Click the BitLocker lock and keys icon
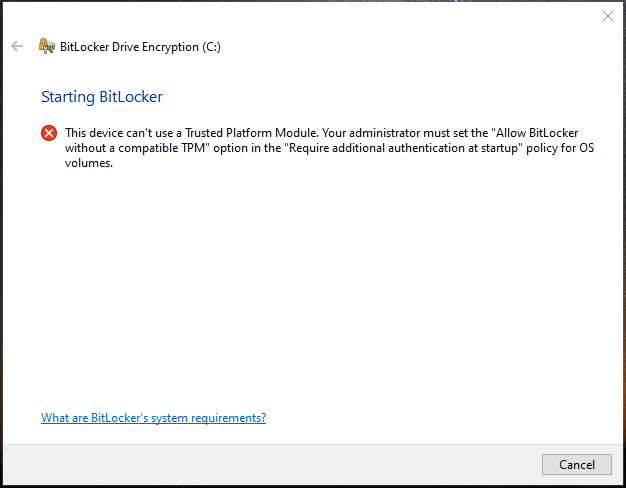The height and width of the screenshot is (488, 626). point(46,46)
